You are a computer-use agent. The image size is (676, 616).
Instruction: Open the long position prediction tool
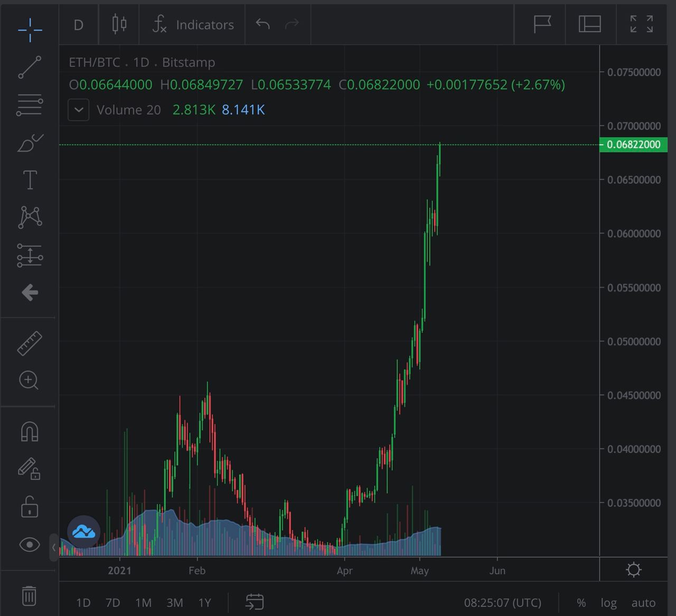point(30,255)
